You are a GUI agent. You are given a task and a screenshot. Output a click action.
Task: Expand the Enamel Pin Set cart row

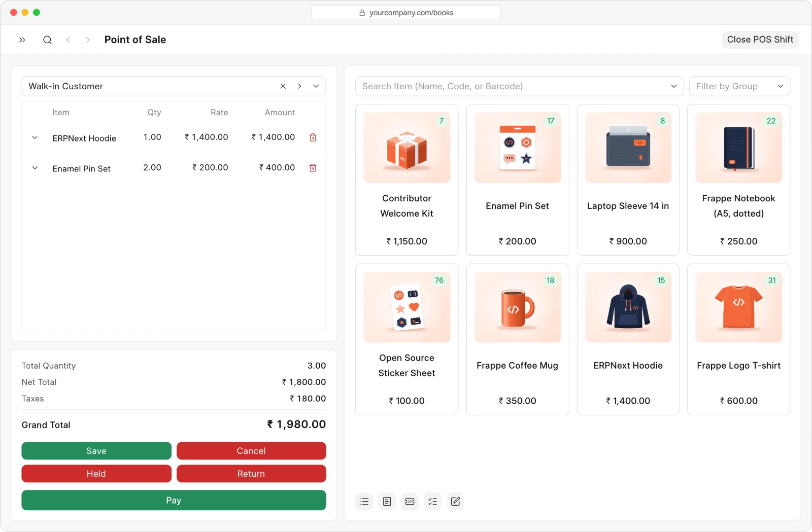(35, 168)
